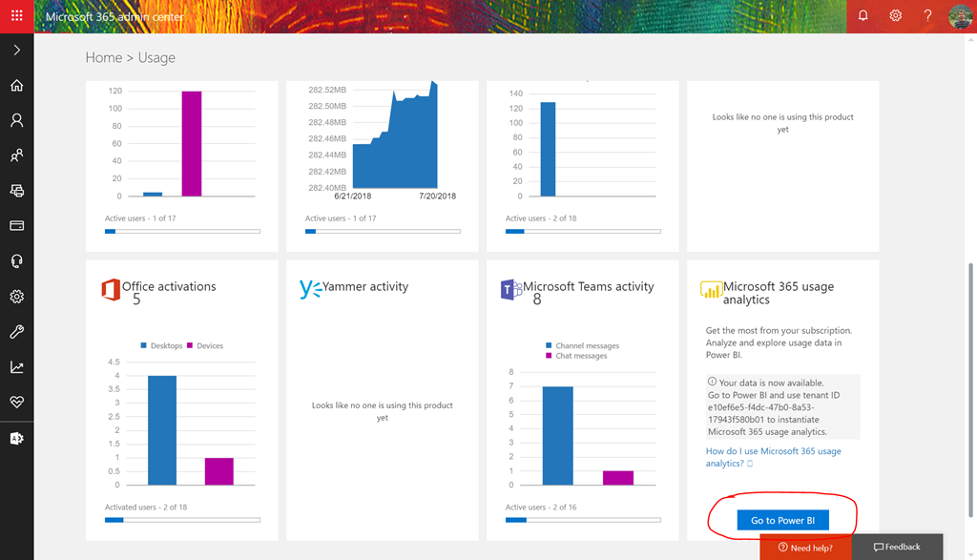Viewport: 977px width, 560px height.
Task: Click the page vertical scrollbar thumb
Action: [x=970, y=389]
